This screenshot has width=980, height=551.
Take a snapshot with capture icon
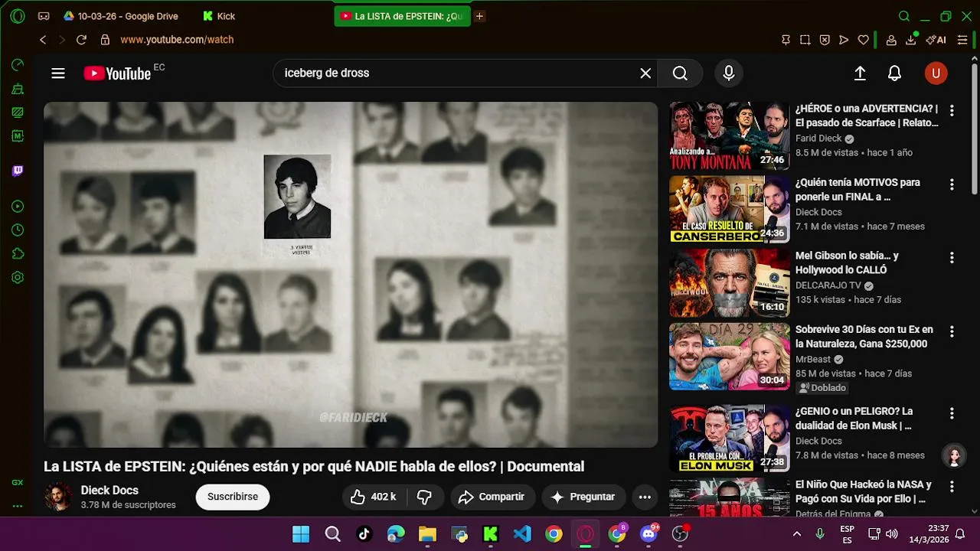pos(805,40)
